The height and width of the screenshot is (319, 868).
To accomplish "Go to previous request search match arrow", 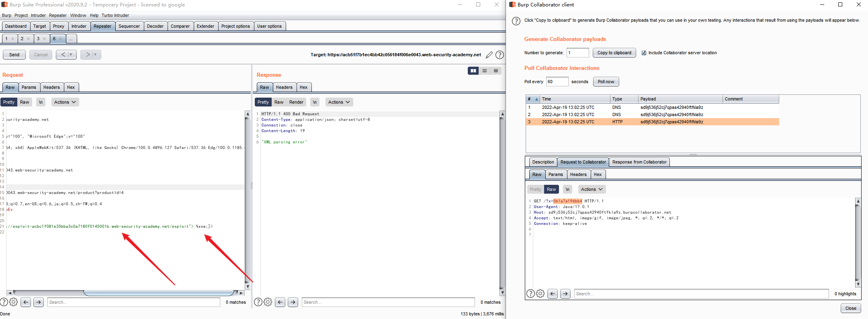I will 26,302.
